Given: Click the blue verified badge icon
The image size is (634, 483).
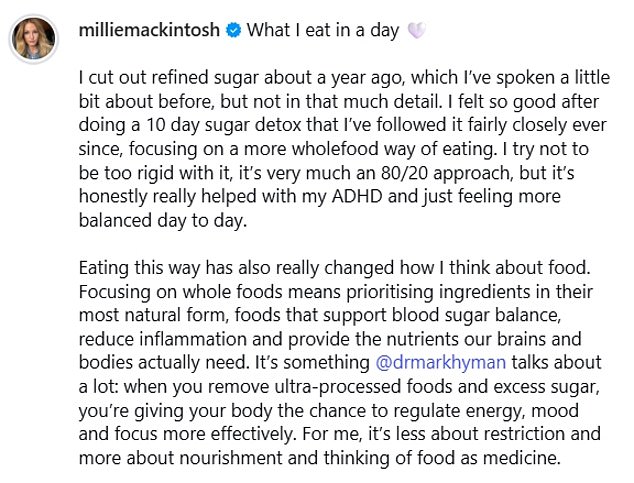Looking at the screenshot, I should tap(233, 31).
